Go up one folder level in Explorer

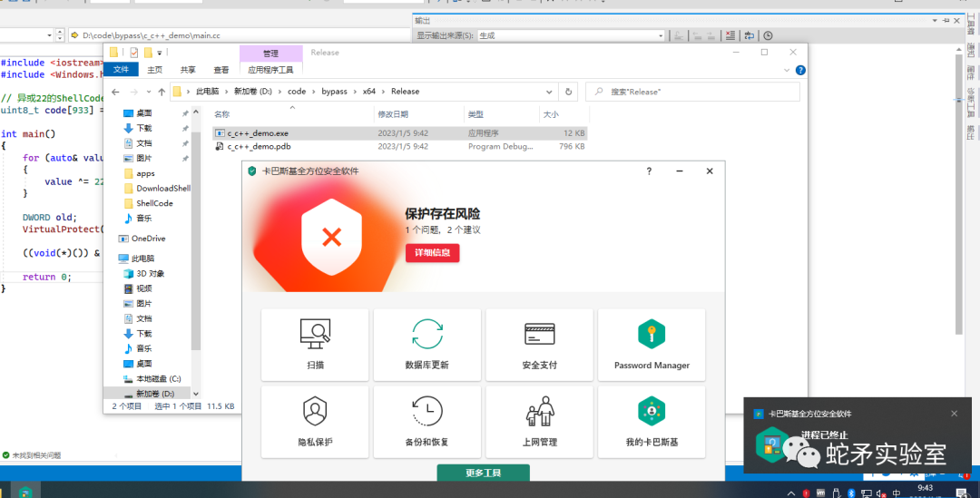click(162, 92)
